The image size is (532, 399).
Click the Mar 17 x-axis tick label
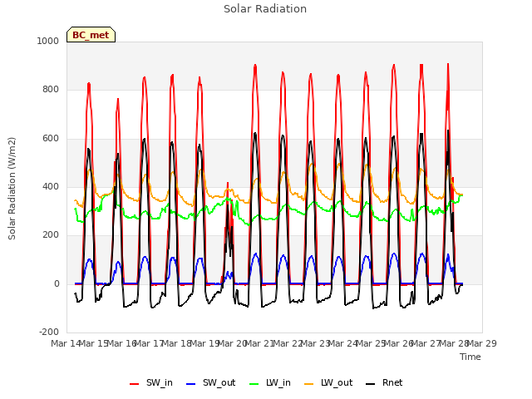[x=149, y=343]
